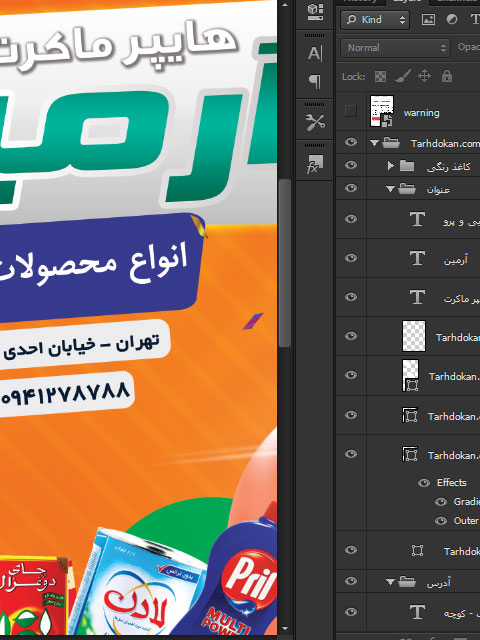Image resolution: width=480 pixels, height=640 pixels.
Task: Hide the آدرس group
Action: (x=351, y=581)
